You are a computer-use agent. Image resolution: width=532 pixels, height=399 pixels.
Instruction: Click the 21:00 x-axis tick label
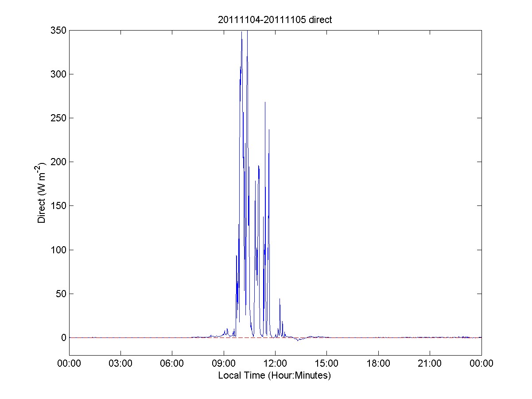[x=430, y=364]
